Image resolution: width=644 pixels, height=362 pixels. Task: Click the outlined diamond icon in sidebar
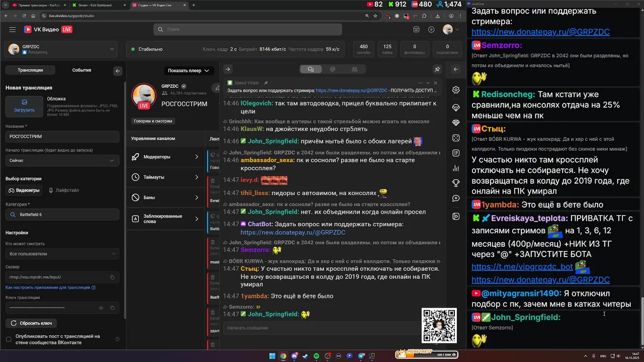coord(456,108)
